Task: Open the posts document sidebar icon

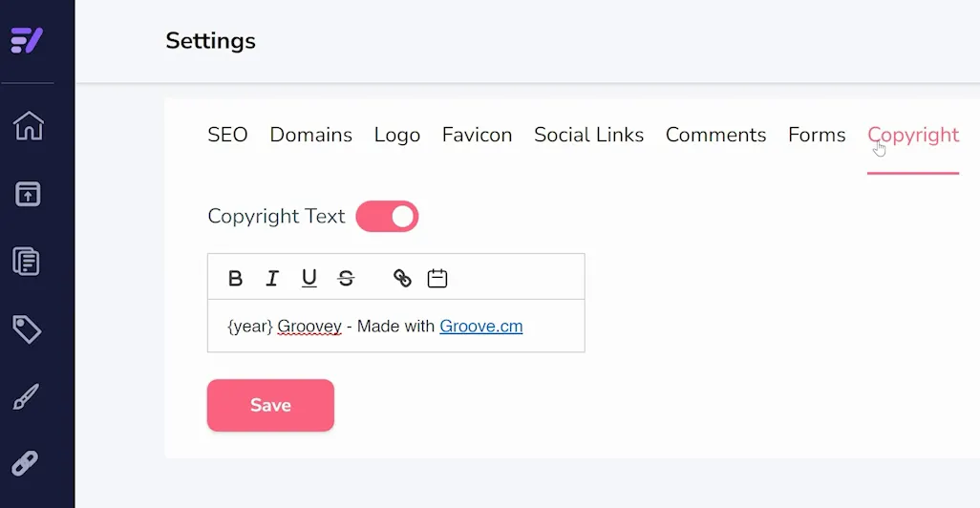Action: coord(26,262)
